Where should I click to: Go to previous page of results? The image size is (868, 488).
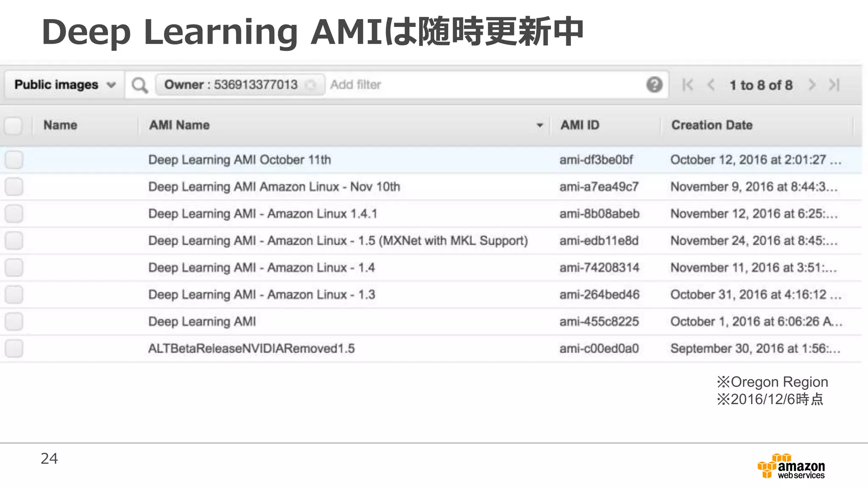coord(711,85)
